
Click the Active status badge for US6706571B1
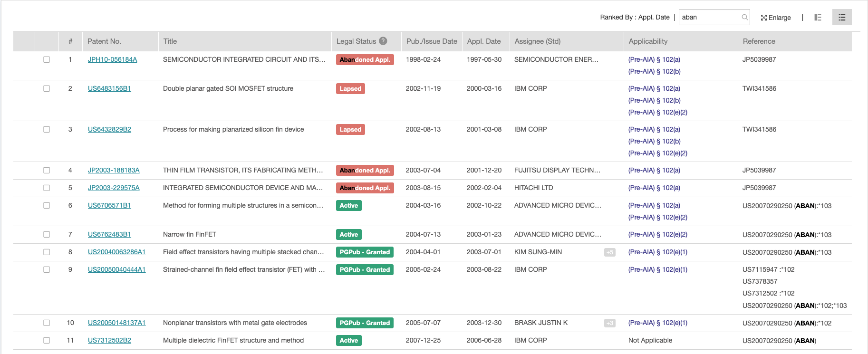click(348, 206)
